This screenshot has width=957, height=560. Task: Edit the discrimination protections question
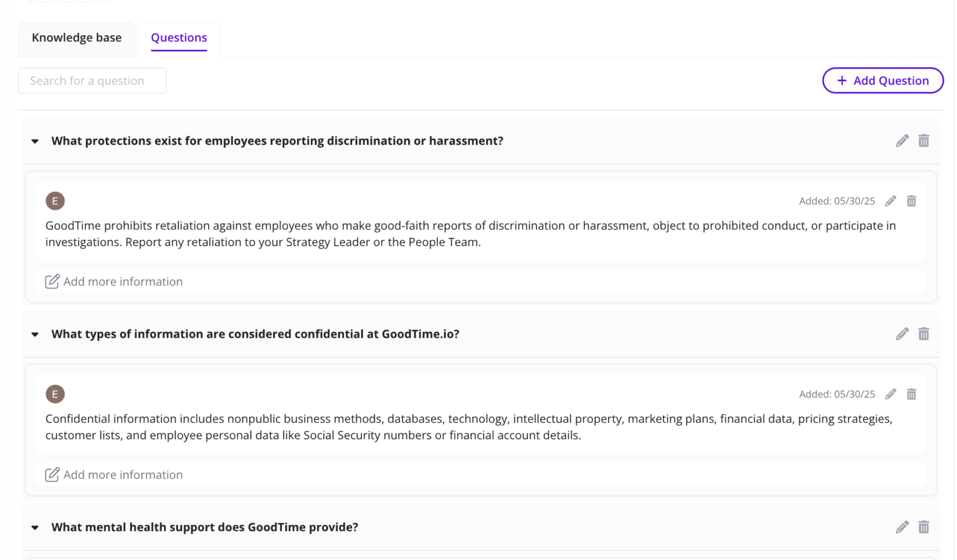tap(902, 141)
